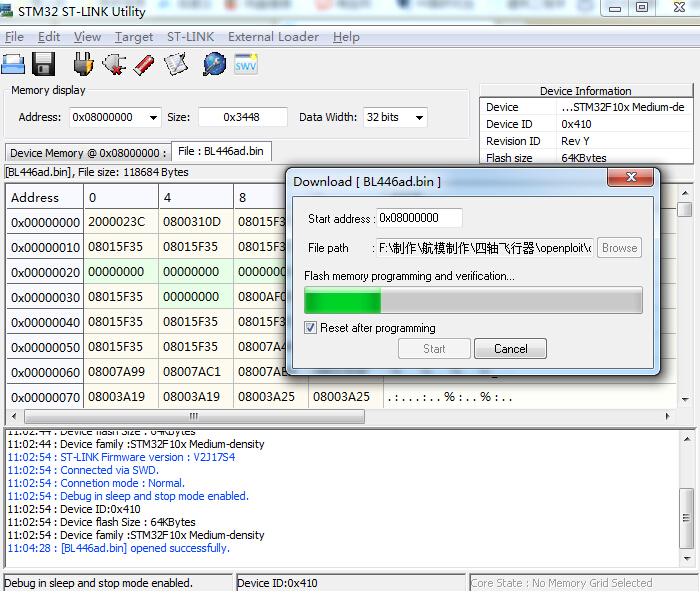The image size is (700, 591).
Task: Run full chip erase eraser icon
Action: (x=144, y=65)
